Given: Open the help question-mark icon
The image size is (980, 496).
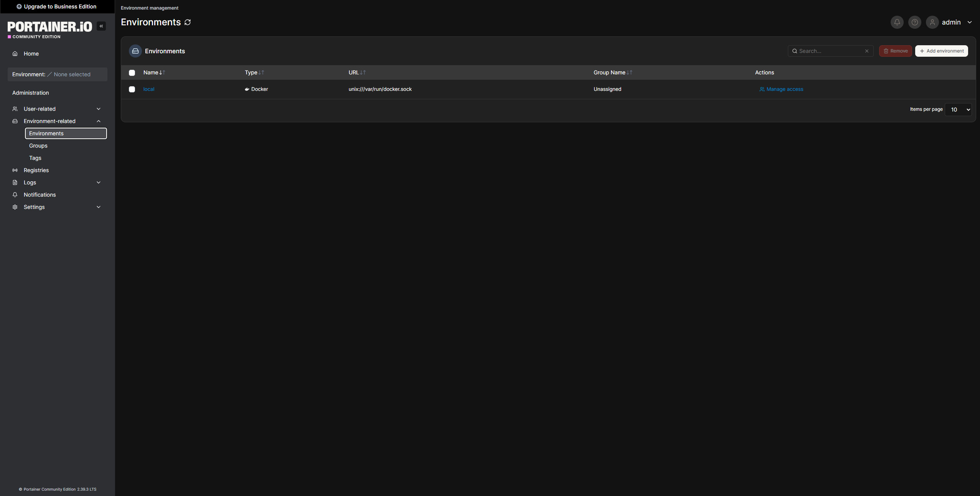Looking at the screenshot, I should pyautogui.click(x=914, y=22).
